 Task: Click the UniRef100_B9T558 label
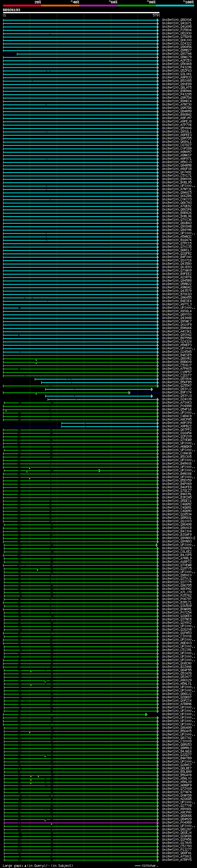[x=177, y=338]
